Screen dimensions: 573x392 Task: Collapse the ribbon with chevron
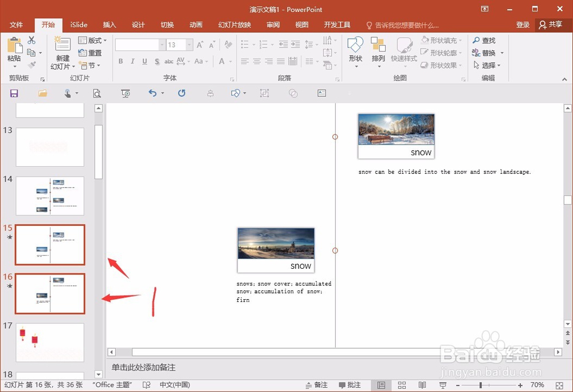(564, 79)
